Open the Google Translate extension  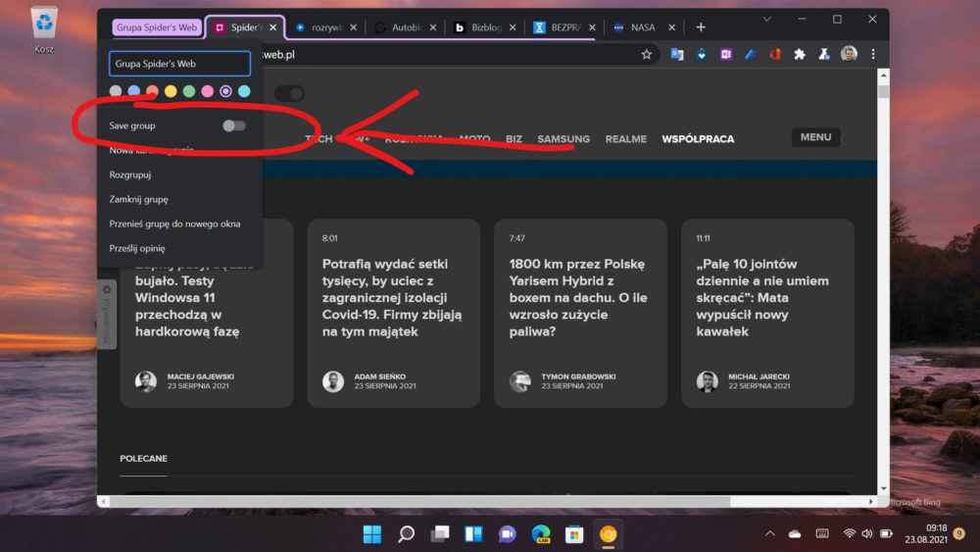(x=677, y=54)
